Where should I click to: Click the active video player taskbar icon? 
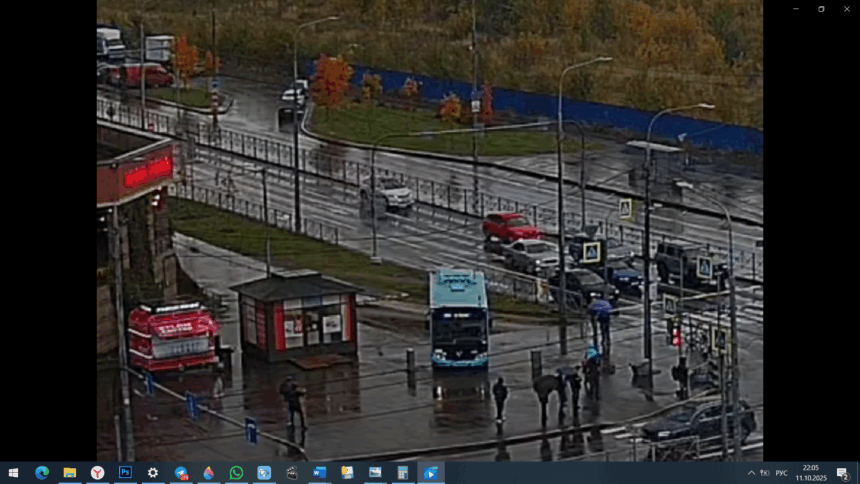coord(431,473)
